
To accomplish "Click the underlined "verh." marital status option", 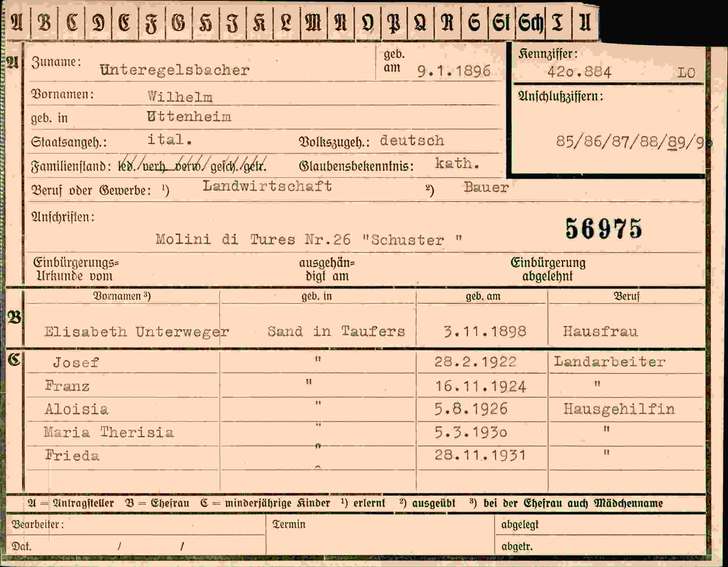I will [154, 166].
